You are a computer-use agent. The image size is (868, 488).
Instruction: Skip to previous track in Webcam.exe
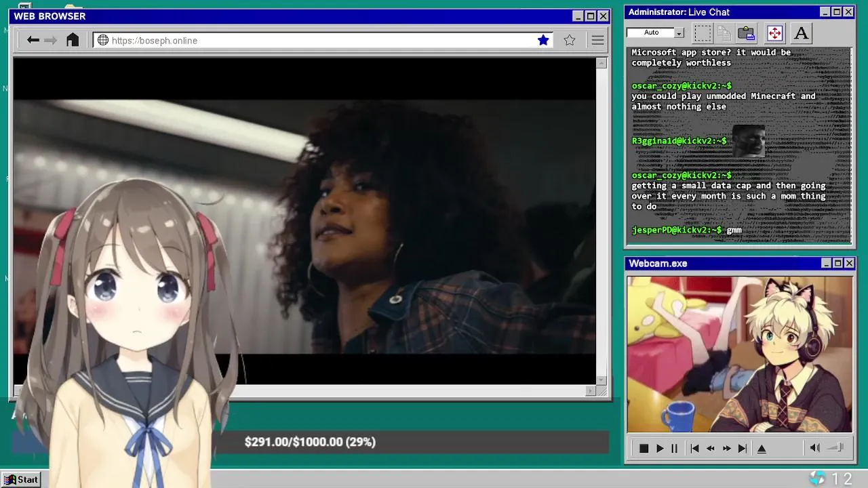point(694,448)
